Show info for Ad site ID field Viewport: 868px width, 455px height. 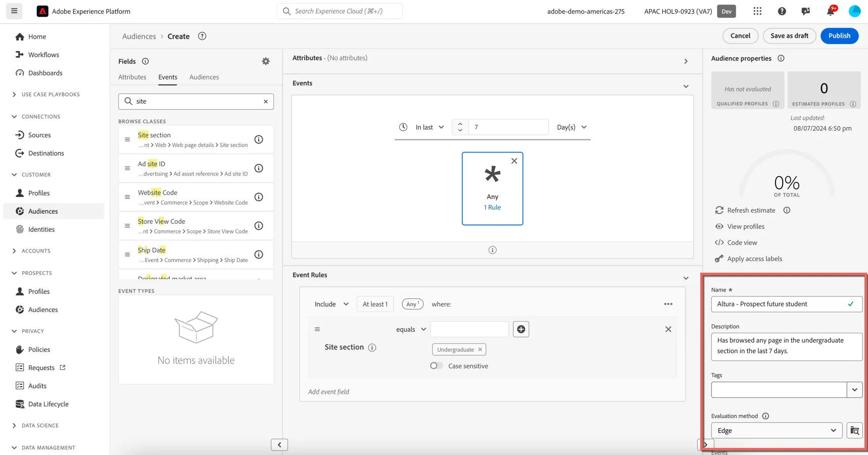click(259, 168)
